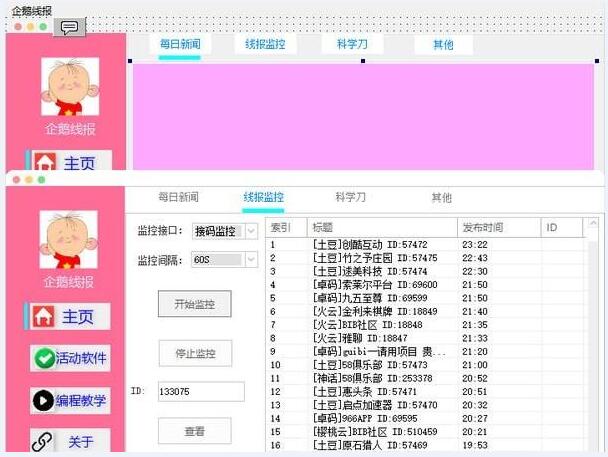Select row [土豆]原石猎人 ID:57469

point(427,445)
